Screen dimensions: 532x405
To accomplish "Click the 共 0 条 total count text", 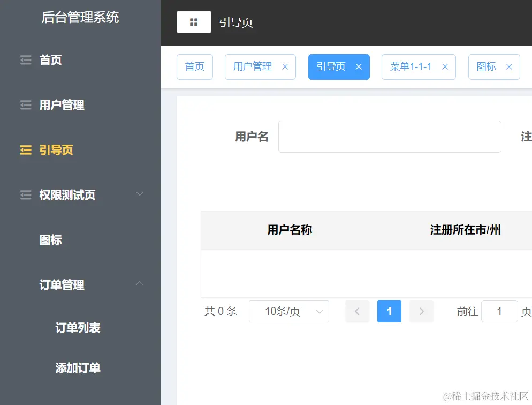I will 221,311.
